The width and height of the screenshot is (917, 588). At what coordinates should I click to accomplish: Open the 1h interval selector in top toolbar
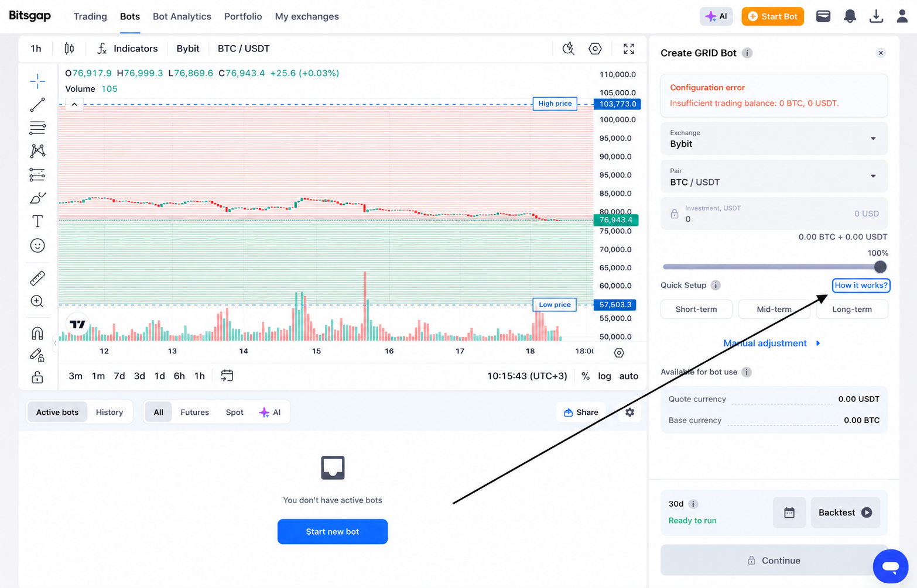click(36, 49)
